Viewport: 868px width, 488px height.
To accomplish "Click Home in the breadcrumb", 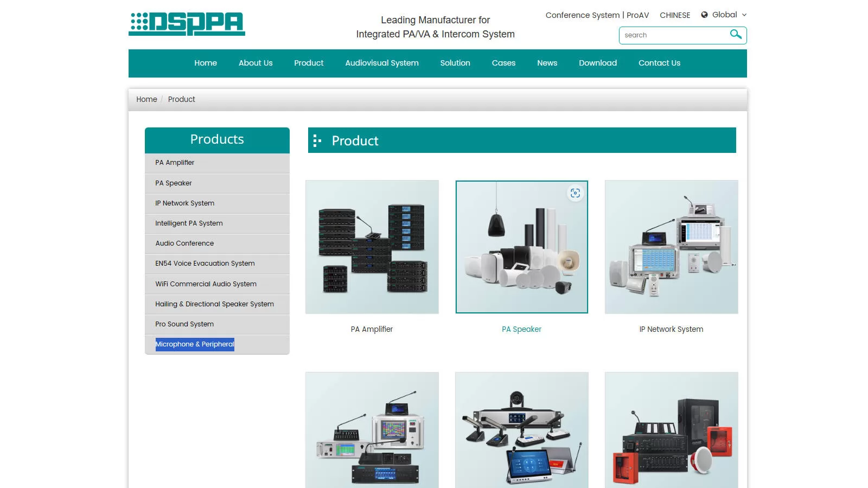I will (146, 99).
